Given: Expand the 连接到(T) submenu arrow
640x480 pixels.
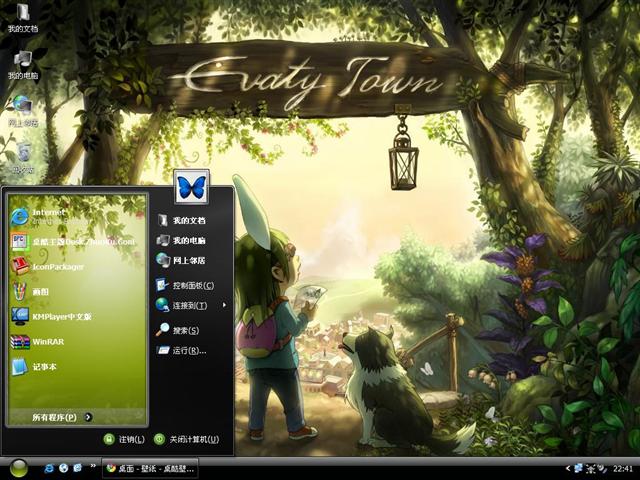Looking at the screenshot, I should pyautogui.click(x=224, y=305).
